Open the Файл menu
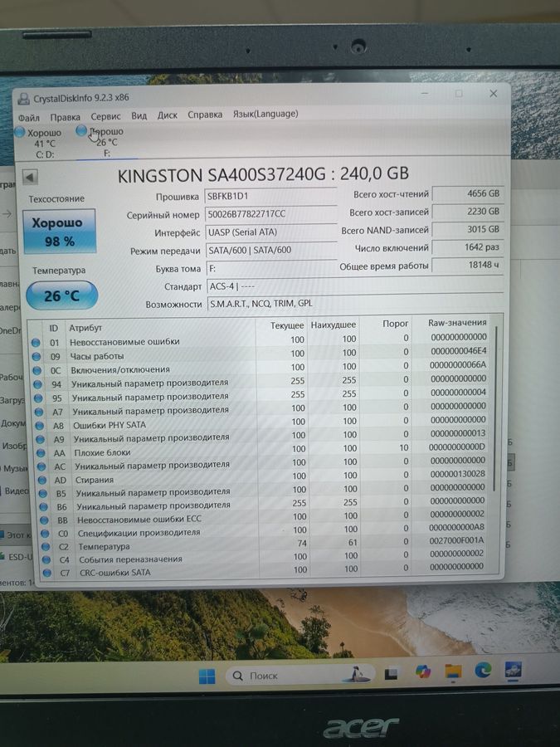This screenshot has height=747, width=560. pyautogui.click(x=28, y=117)
